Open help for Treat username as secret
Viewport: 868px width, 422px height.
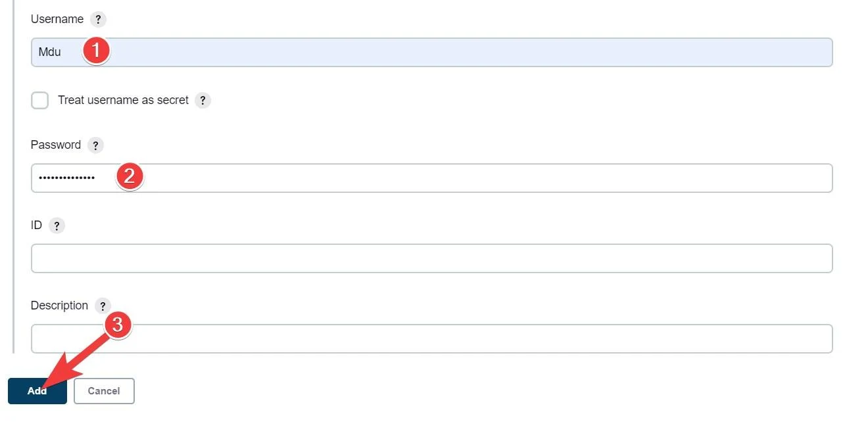tap(203, 100)
